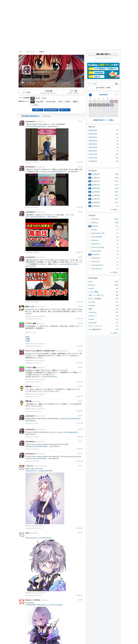The image size is (138, 644).
Task: Open @sonicboy73 breadcrumb item
Action: pyautogui.click(x=31, y=52)
